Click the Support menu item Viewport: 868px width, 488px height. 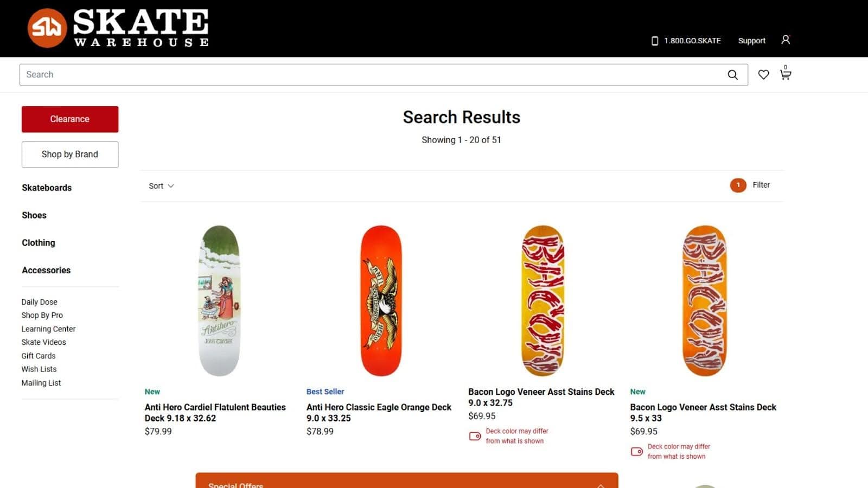click(752, 40)
